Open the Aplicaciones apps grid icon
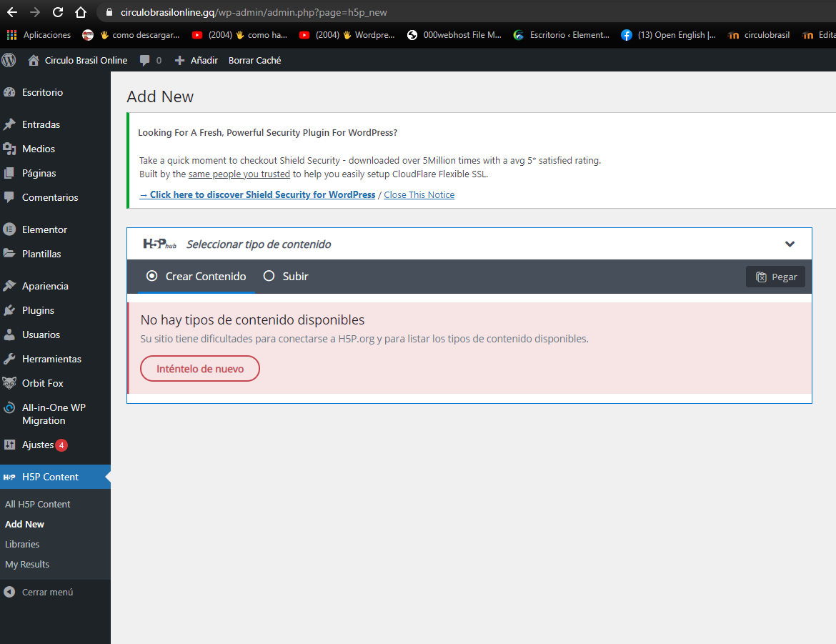Viewport: 836px width, 644px height. point(11,35)
